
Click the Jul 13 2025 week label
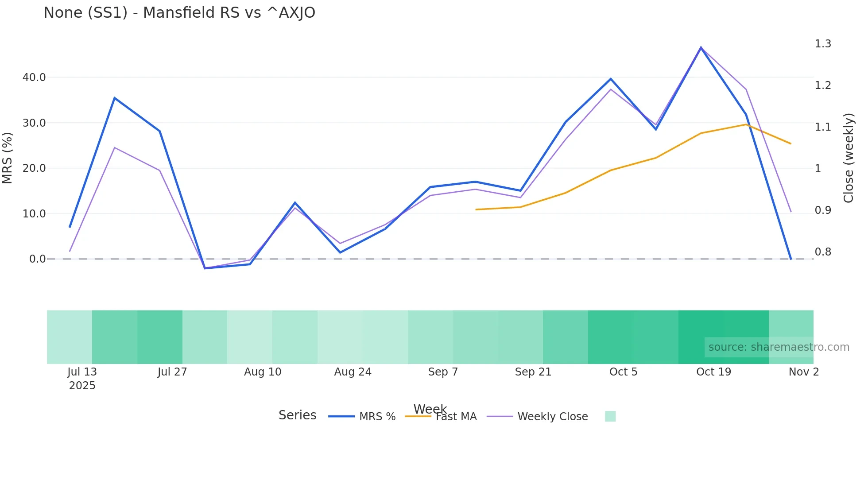pyautogui.click(x=82, y=378)
